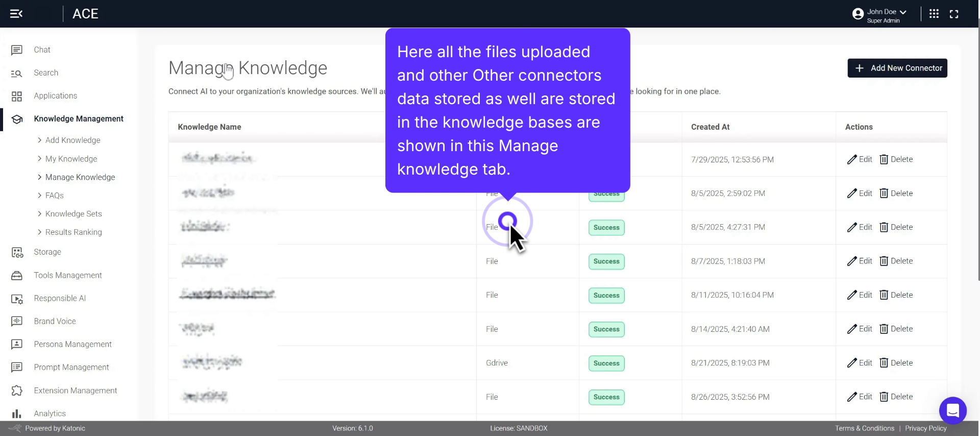The width and height of the screenshot is (980, 436).
Task: Open the Storage icon
Action: click(x=17, y=252)
